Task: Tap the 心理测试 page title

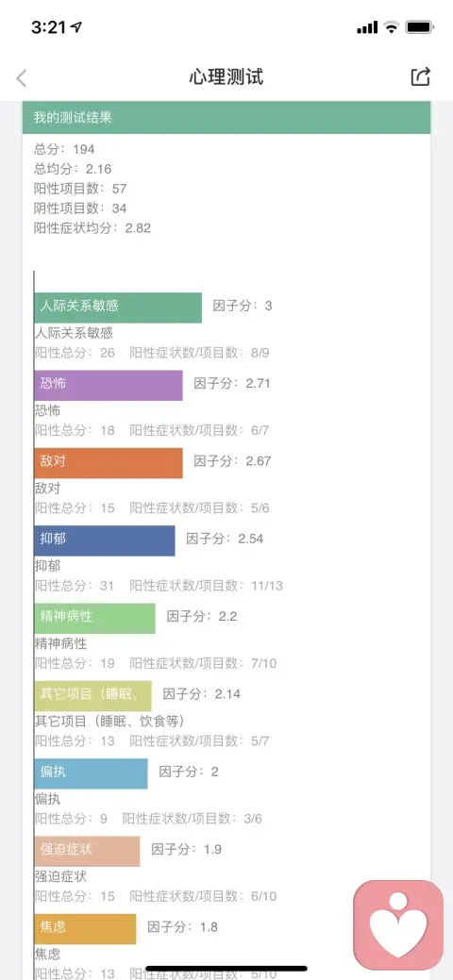Action: [226, 77]
